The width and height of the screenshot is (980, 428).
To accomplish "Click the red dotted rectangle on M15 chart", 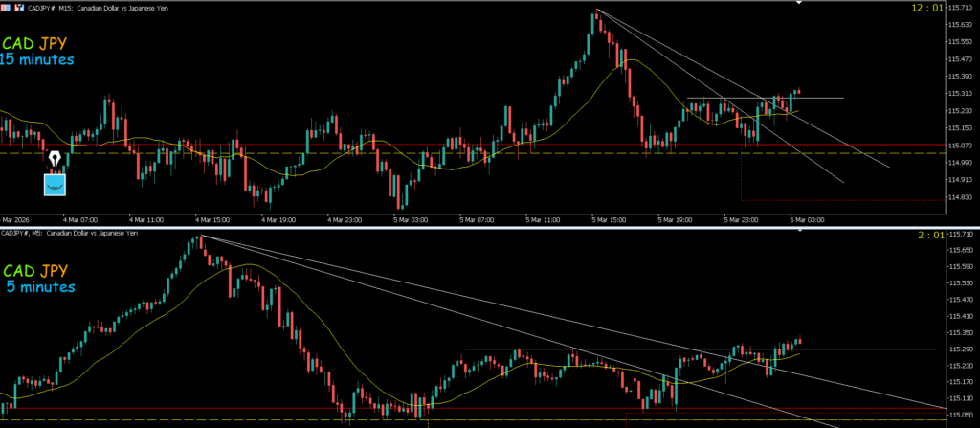I will pyautogui.click(x=833, y=200).
